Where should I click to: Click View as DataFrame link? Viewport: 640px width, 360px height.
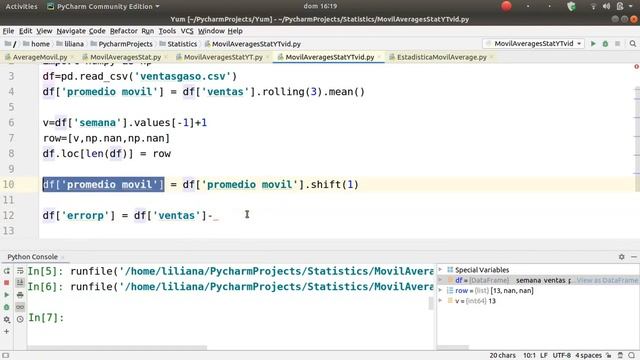click(x=607, y=280)
